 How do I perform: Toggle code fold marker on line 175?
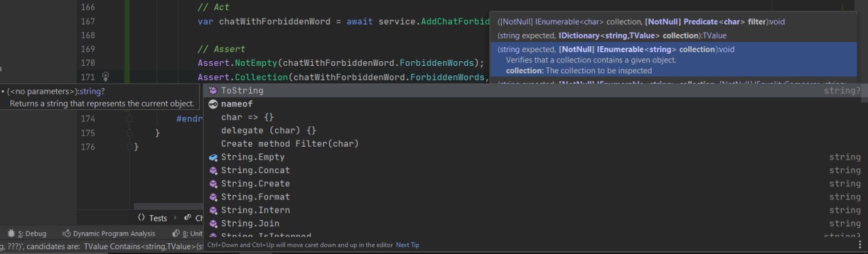click(x=130, y=132)
